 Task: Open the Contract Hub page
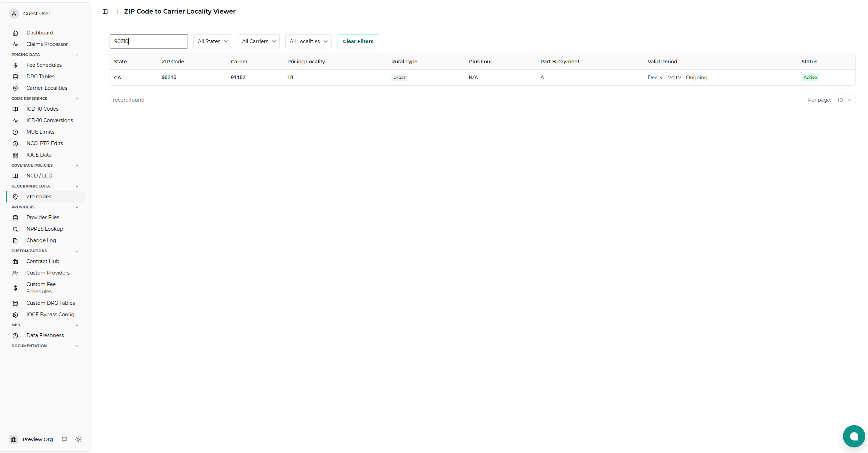click(x=43, y=261)
